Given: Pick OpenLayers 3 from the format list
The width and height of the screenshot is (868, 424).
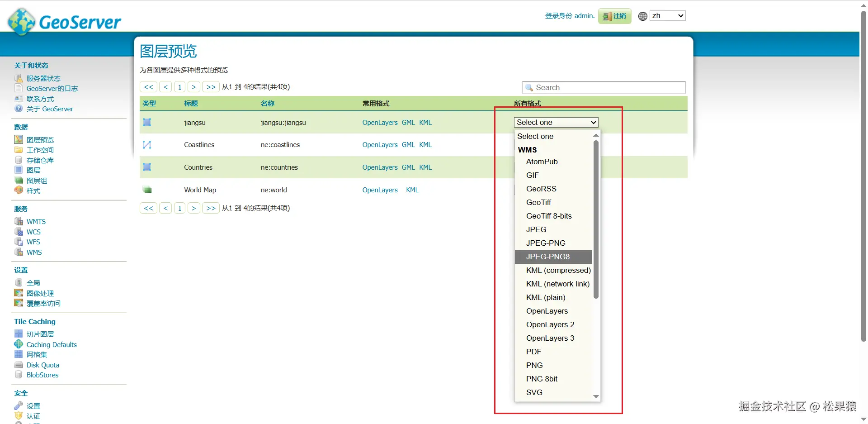Looking at the screenshot, I should 550,338.
